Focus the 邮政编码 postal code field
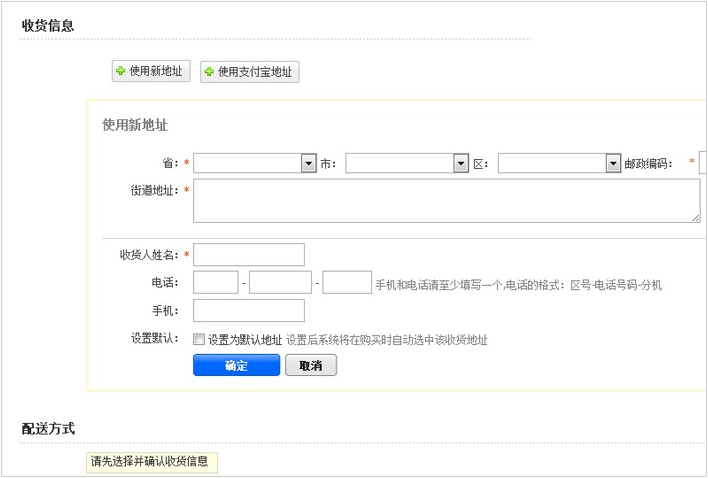Viewport: 708px width, 478px height. pos(703,163)
